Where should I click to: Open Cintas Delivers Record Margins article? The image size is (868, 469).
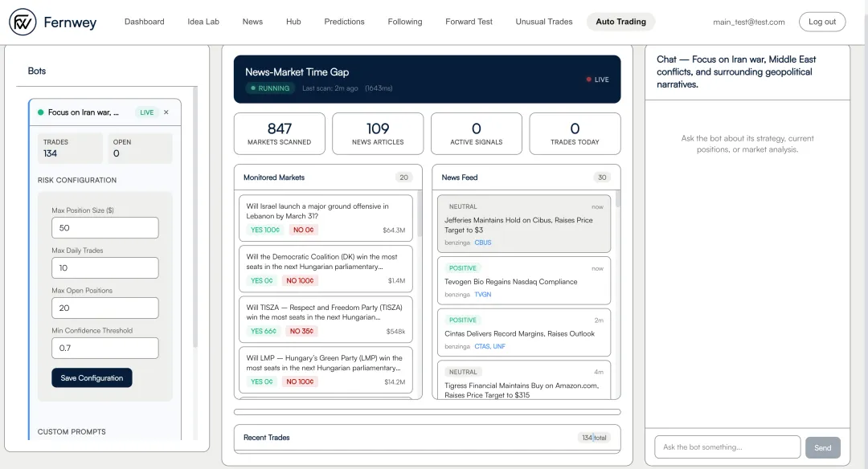pos(524,332)
